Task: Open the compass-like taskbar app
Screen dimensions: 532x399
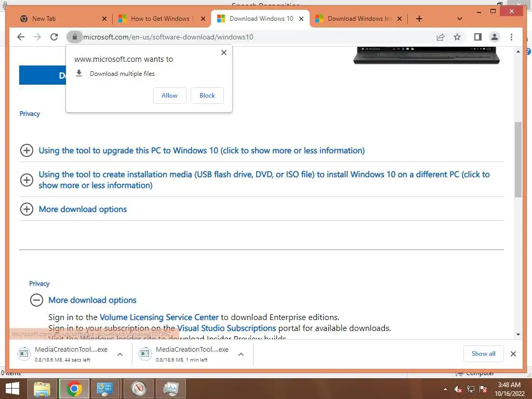Action: point(139,389)
